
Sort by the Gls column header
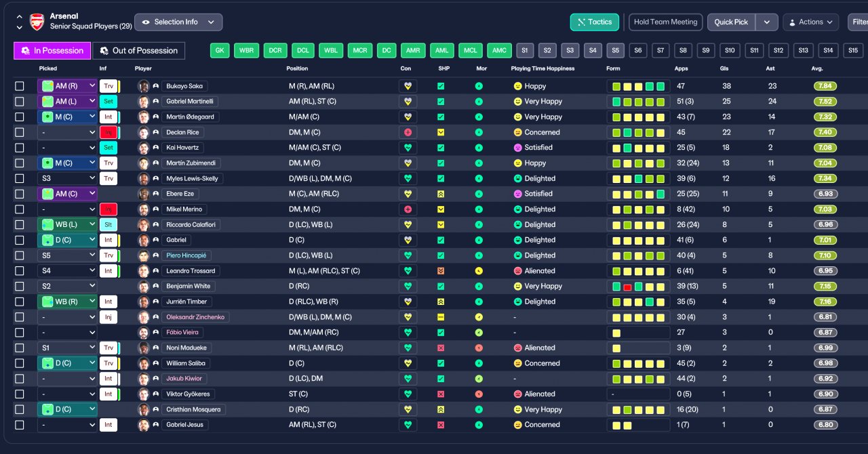[x=724, y=68]
